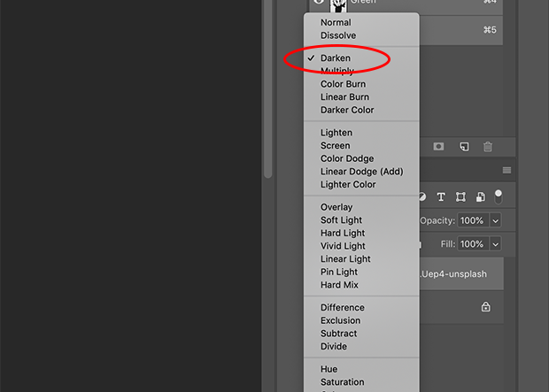Image resolution: width=549 pixels, height=392 pixels.
Task: Select Saturation blend mode
Action: click(361, 382)
